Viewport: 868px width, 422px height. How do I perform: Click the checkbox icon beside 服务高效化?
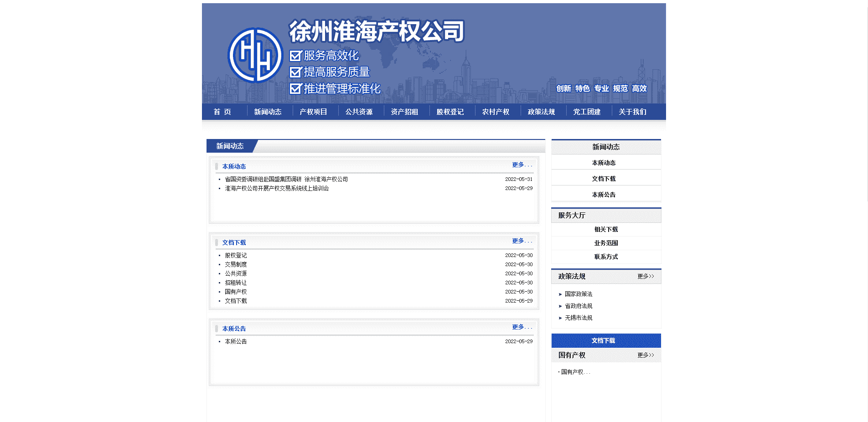point(295,56)
